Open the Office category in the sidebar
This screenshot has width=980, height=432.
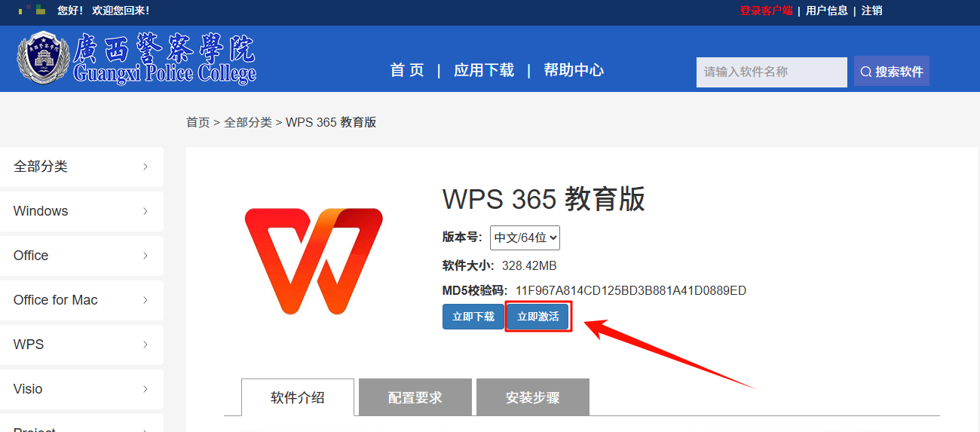tap(81, 256)
